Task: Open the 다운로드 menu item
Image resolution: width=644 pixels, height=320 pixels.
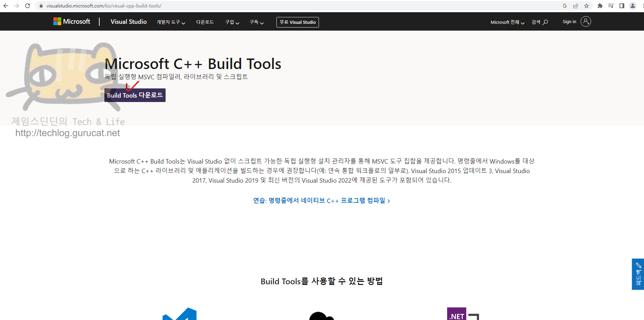Action: [x=205, y=22]
